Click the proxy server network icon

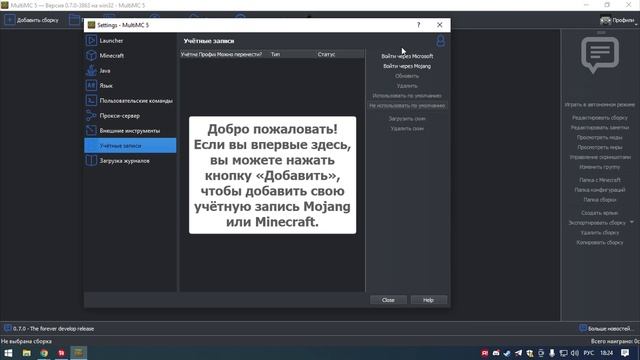point(91,116)
